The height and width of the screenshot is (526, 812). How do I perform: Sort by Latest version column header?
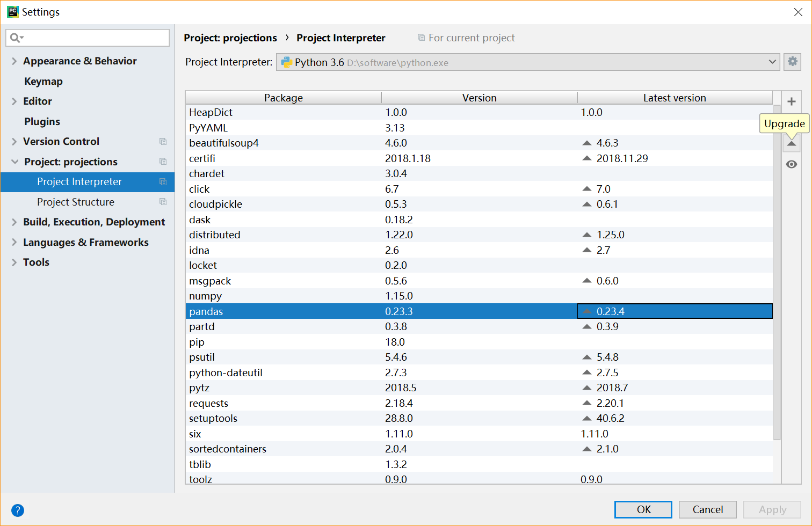coord(675,98)
